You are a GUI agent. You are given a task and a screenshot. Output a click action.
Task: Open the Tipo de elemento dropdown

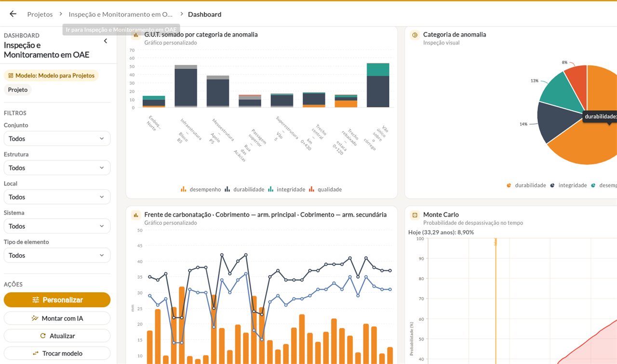point(57,255)
